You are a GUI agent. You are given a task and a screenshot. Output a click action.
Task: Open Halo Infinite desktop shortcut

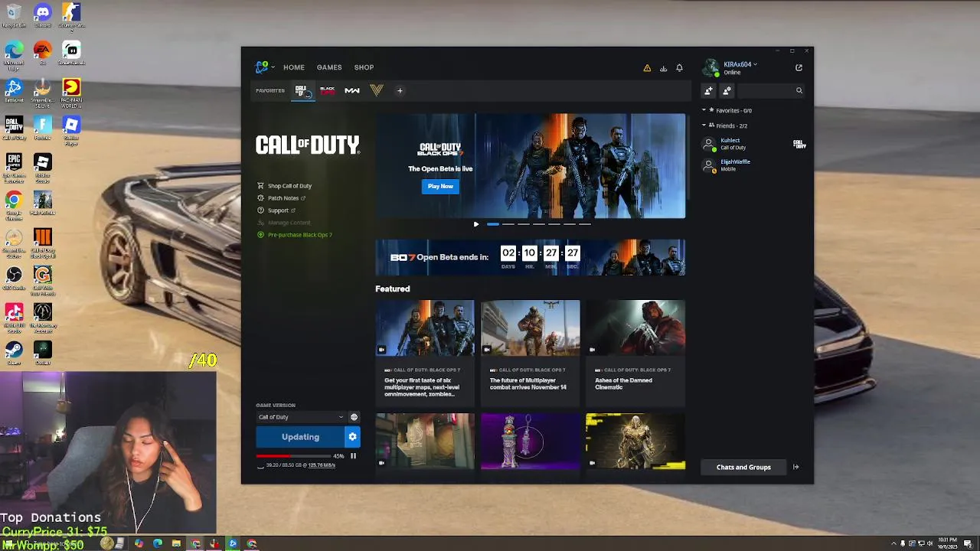pos(43,203)
